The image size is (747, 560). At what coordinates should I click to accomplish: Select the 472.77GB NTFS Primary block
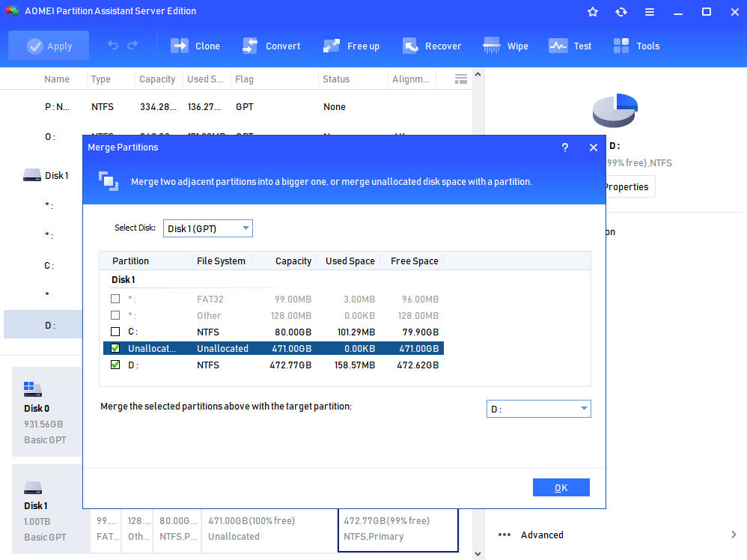pyautogui.click(x=398, y=530)
